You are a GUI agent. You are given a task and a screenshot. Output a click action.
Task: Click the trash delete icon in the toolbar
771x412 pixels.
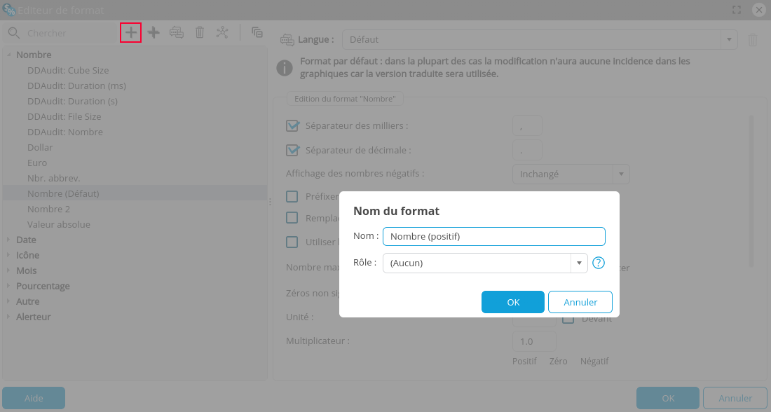click(x=199, y=32)
